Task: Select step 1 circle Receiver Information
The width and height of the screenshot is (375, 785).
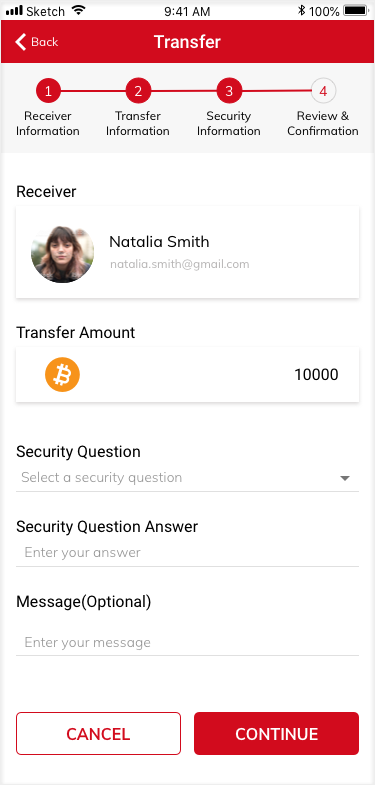Action: point(48,91)
